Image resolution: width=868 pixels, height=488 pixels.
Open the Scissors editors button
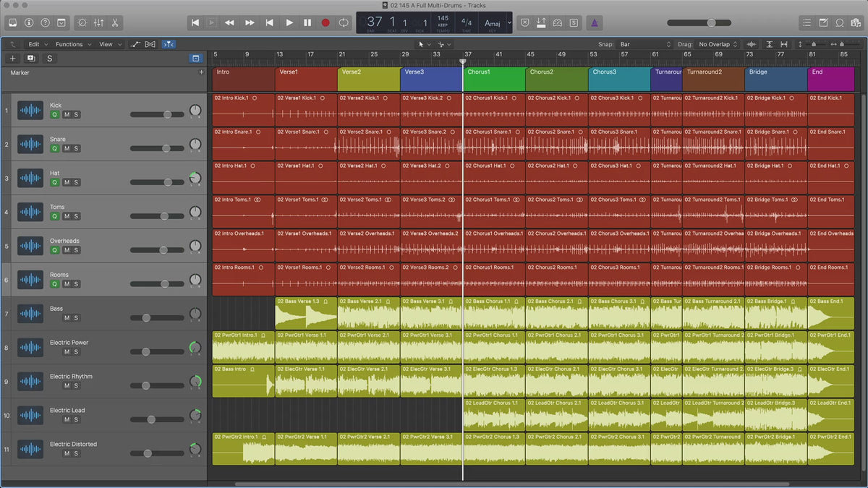[x=115, y=22]
